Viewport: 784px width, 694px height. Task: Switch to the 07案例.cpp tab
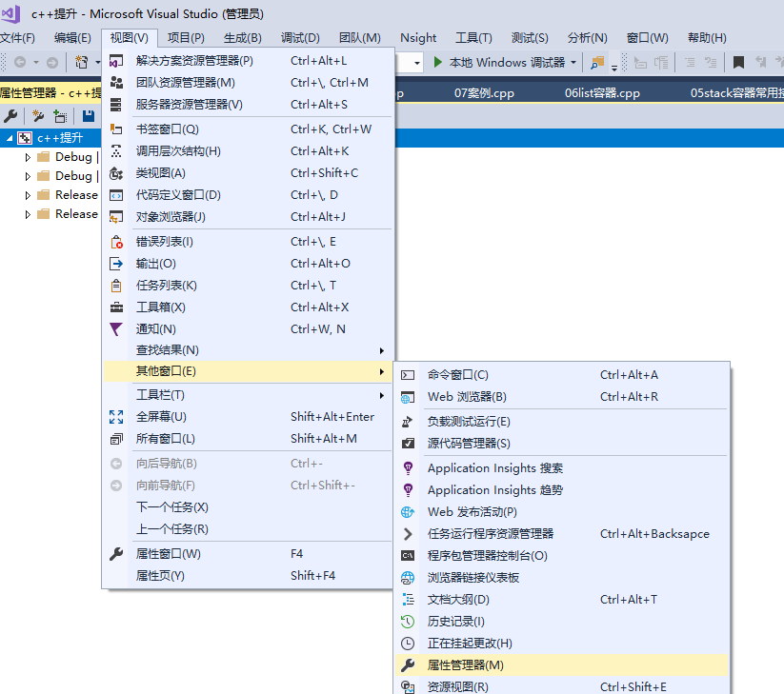tap(484, 93)
